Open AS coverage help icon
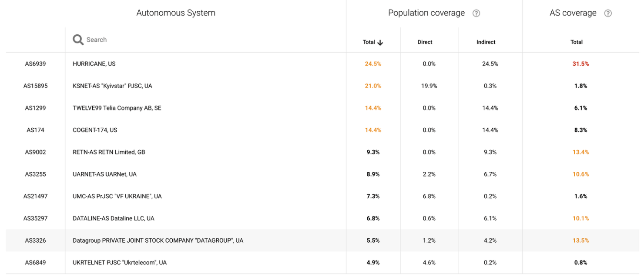The width and height of the screenshot is (644, 277). click(608, 13)
